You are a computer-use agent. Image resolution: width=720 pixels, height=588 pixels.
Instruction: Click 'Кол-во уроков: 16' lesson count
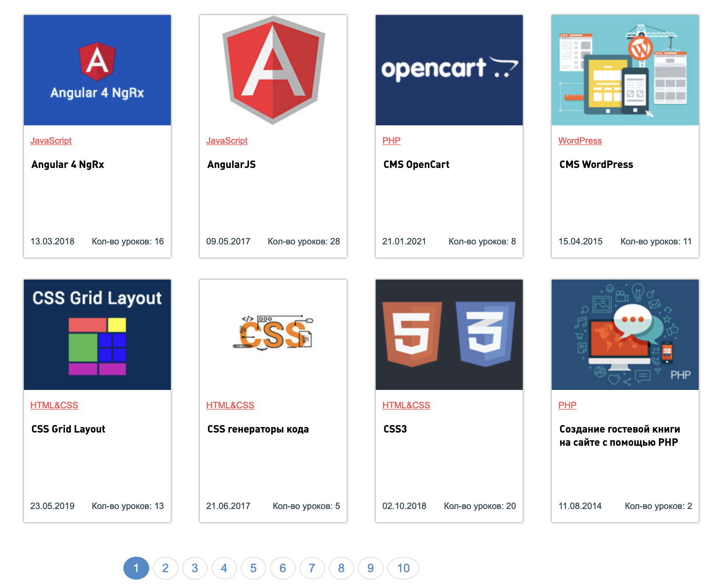tap(128, 241)
